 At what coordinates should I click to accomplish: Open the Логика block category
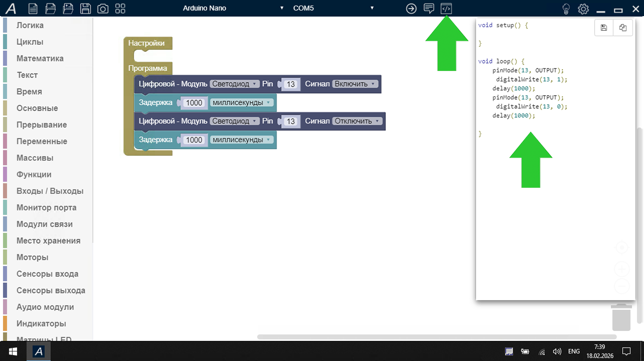[30, 25]
